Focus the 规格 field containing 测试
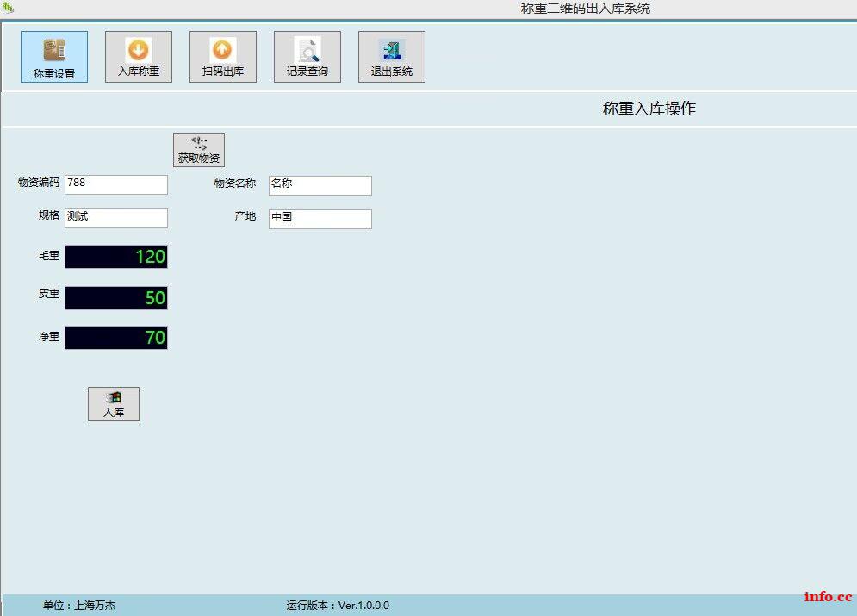The height and width of the screenshot is (616, 857). 116,218
